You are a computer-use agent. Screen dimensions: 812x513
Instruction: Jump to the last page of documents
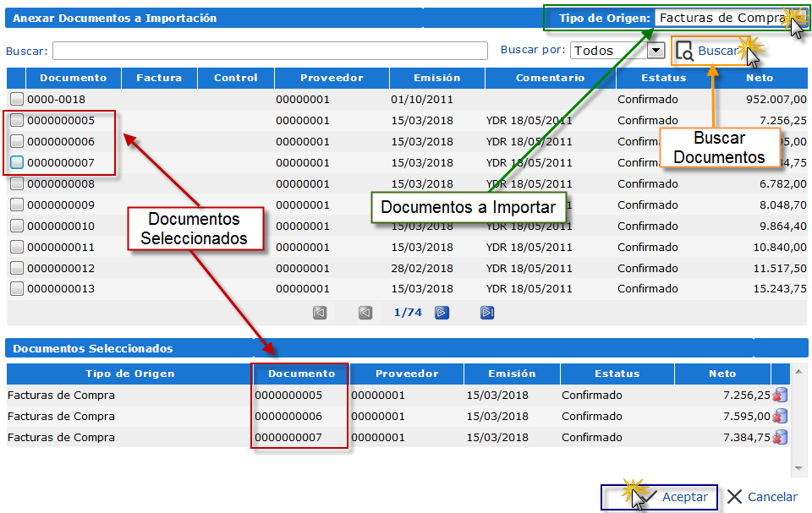point(487,313)
